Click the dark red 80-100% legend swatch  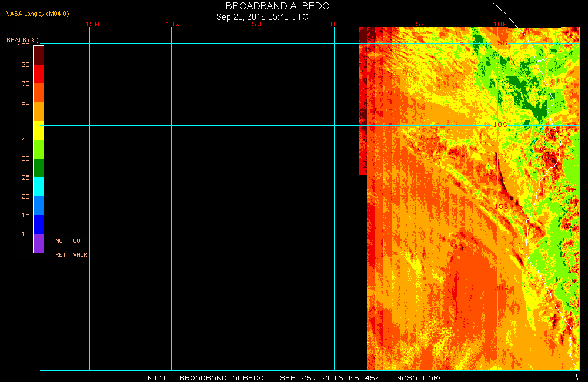pos(38,55)
